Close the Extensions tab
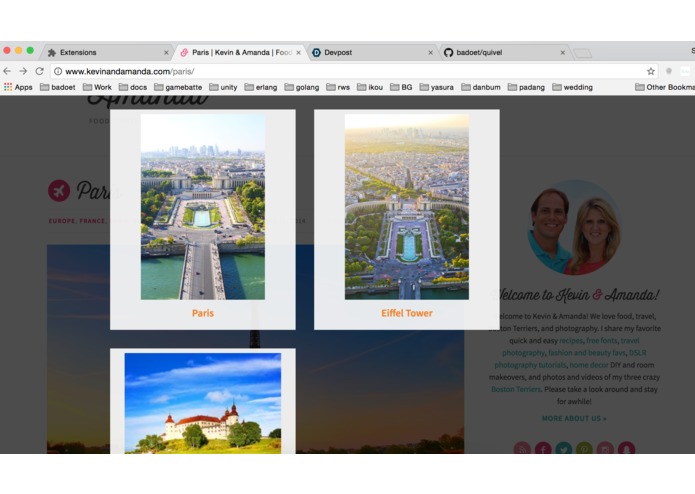This screenshot has height=494, width=695. pyautogui.click(x=166, y=53)
